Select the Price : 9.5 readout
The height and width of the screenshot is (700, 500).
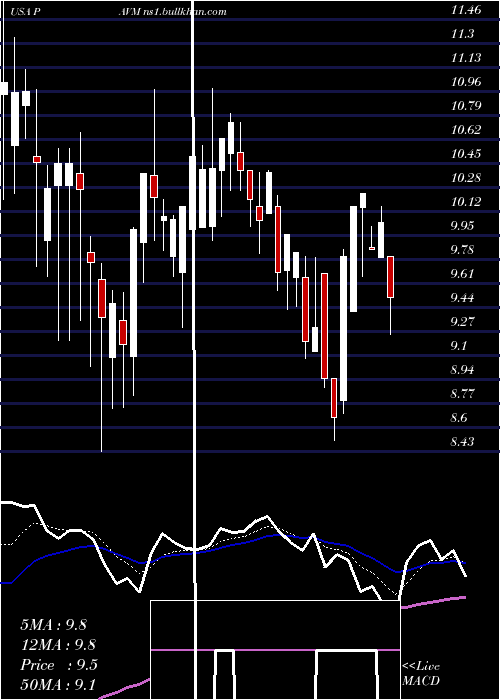pos(58,665)
